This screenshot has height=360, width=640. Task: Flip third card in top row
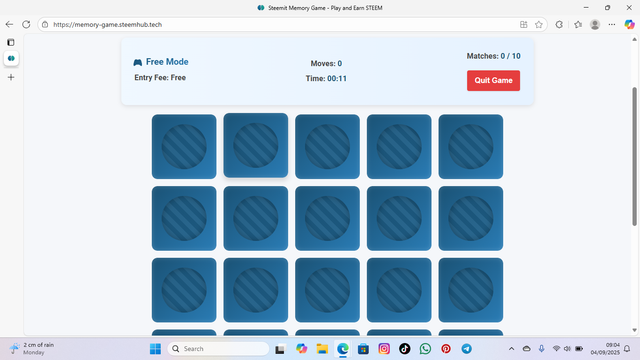327,147
